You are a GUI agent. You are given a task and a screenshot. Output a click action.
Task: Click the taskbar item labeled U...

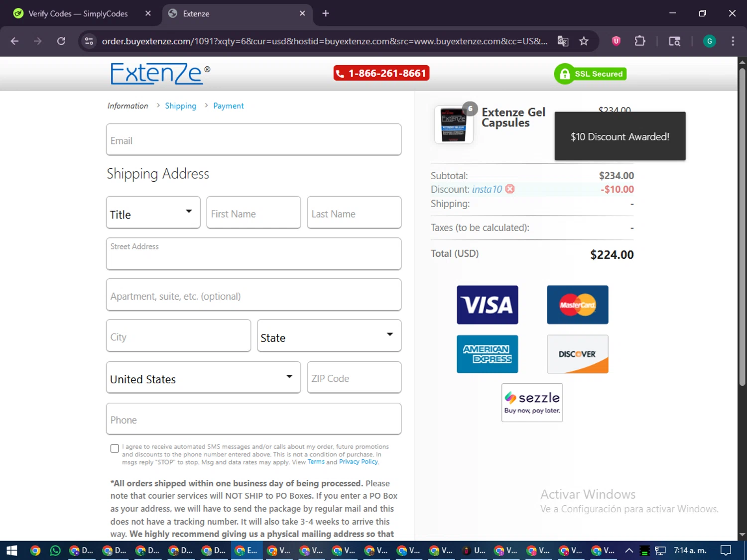pos(474,550)
